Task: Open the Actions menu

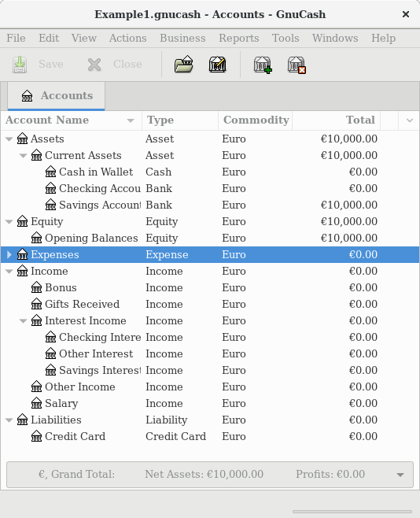Action: click(128, 38)
